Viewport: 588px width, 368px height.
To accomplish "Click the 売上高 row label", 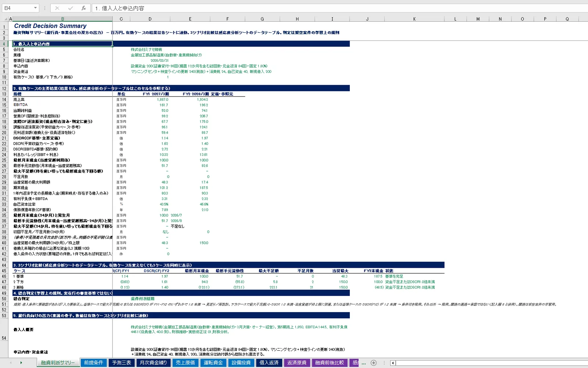I will point(19,99).
